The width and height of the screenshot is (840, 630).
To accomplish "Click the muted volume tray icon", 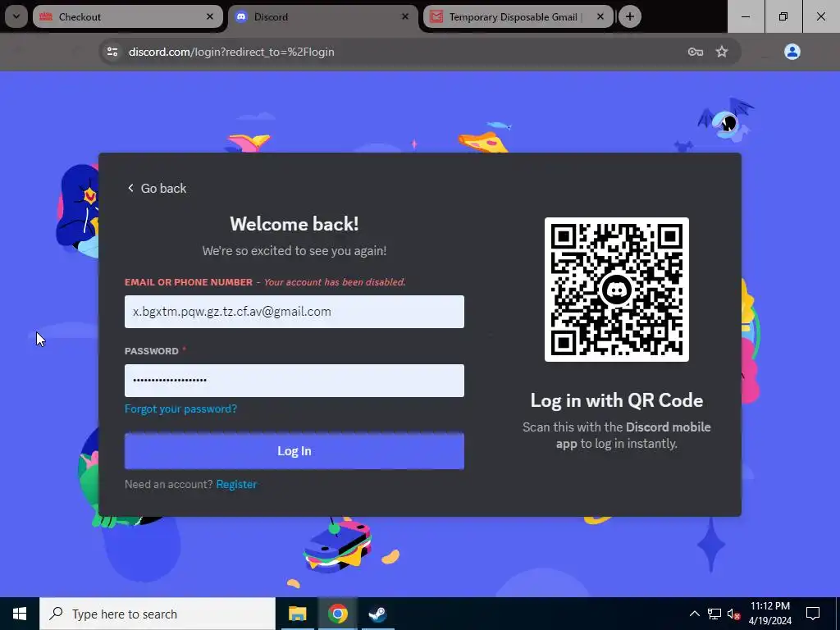I will click(x=733, y=614).
